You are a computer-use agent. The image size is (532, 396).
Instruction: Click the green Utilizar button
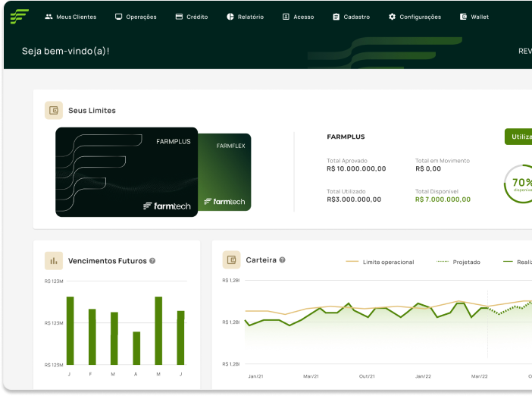click(x=519, y=137)
